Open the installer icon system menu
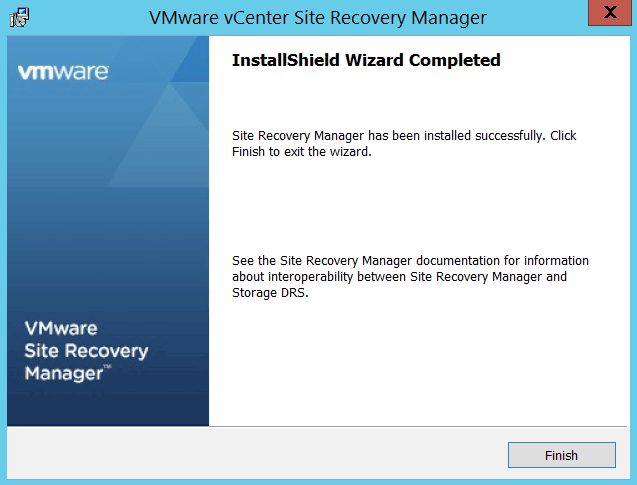Viewport: 637px width, 485px height. tap(19, 17)
